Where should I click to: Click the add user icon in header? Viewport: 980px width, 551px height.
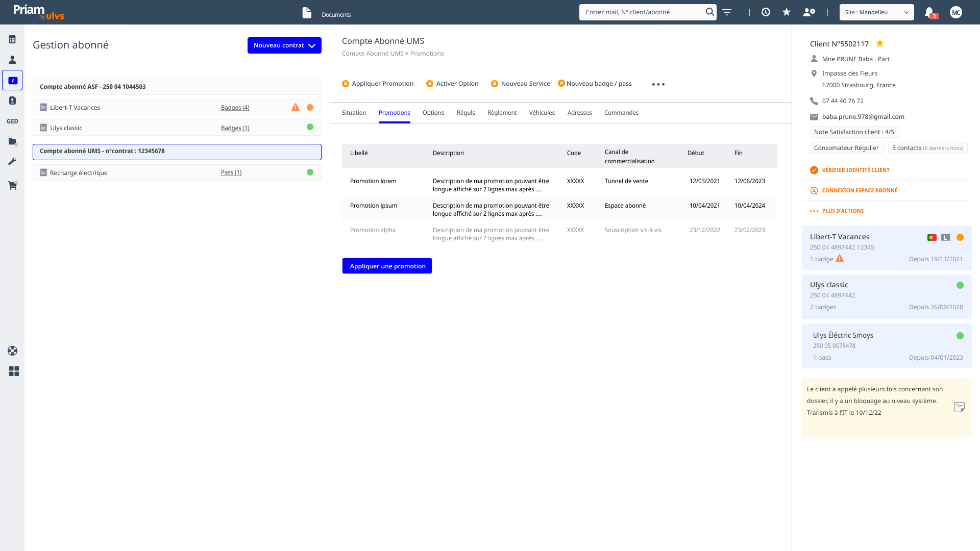tap(809, 12)
